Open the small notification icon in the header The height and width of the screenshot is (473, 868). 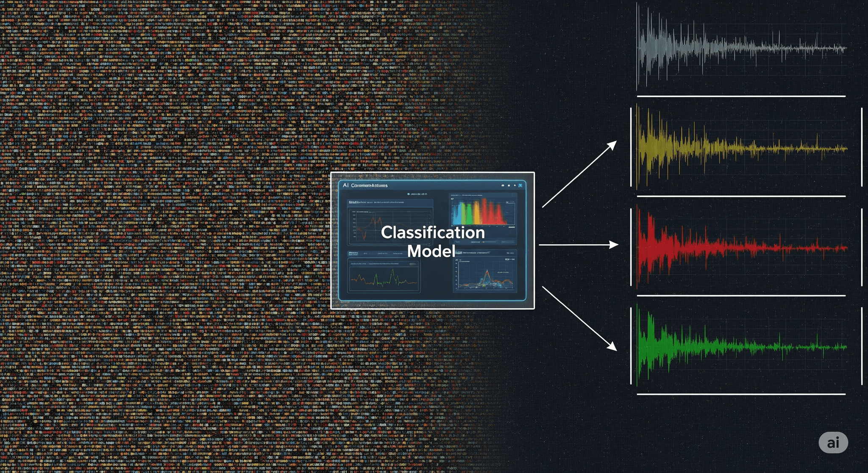tap(515, 185)
